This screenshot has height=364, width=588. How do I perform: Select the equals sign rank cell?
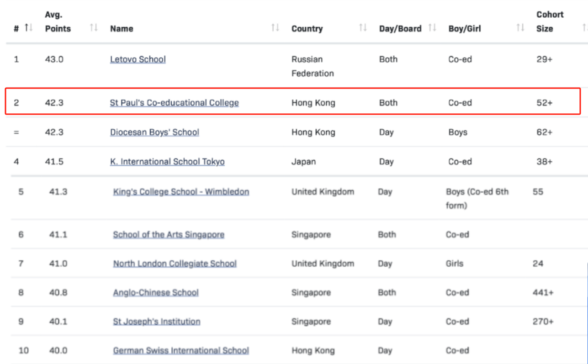pyautogui.click(x=16, y=132)
